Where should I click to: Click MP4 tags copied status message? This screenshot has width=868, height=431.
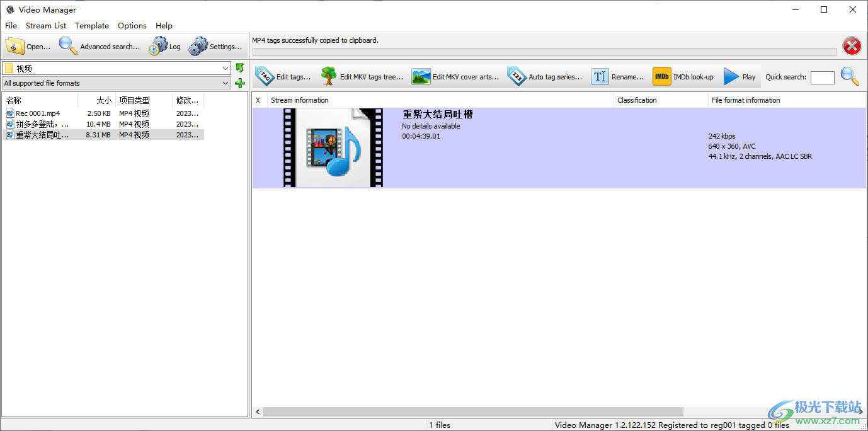(x=315, y=40)
